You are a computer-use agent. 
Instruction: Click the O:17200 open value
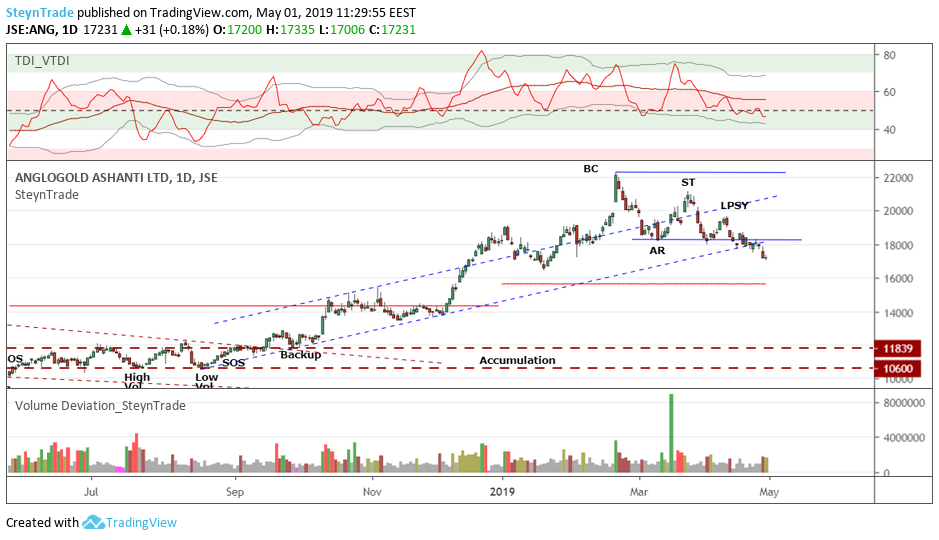point(238,30)
